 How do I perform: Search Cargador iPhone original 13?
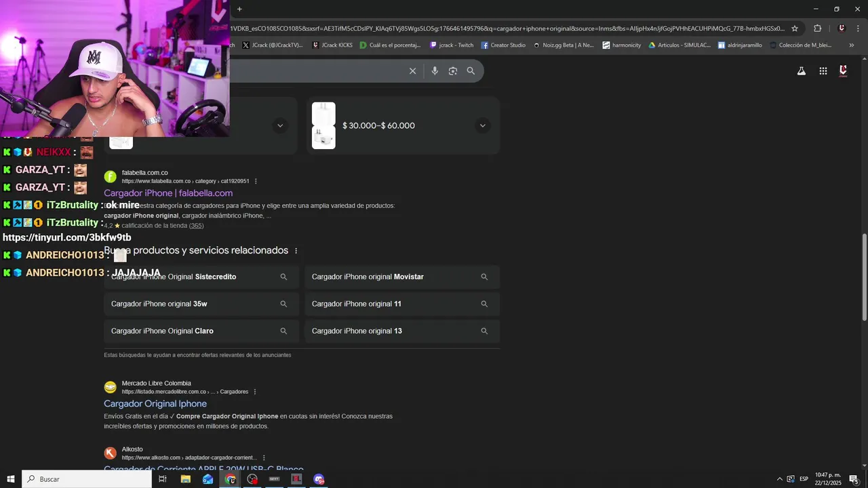pyautogui.click(x=402, y=331)
